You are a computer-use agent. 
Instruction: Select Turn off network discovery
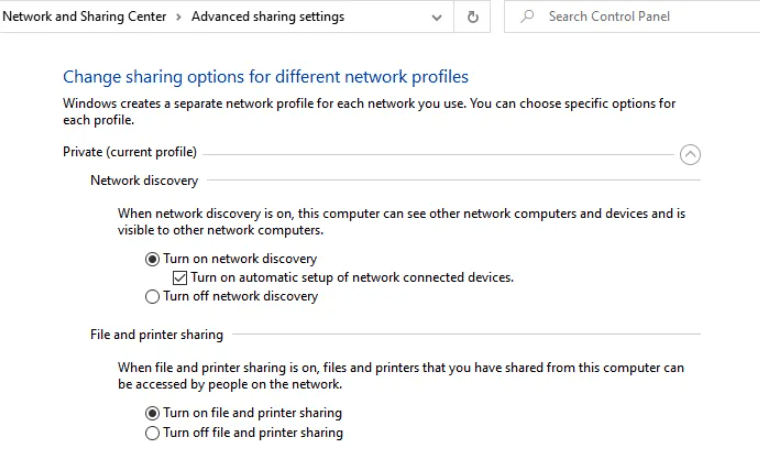click(x=152, y=297)
